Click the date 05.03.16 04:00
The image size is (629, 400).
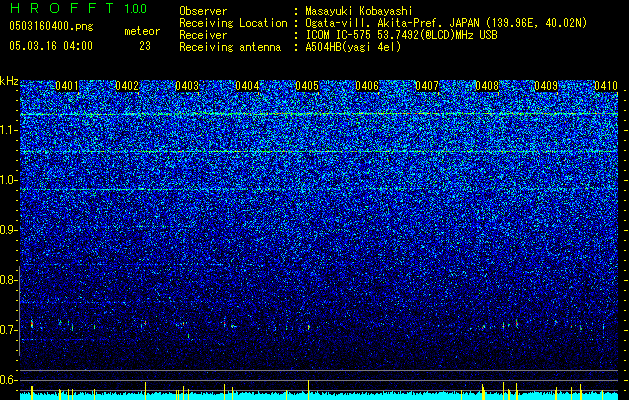51,46
